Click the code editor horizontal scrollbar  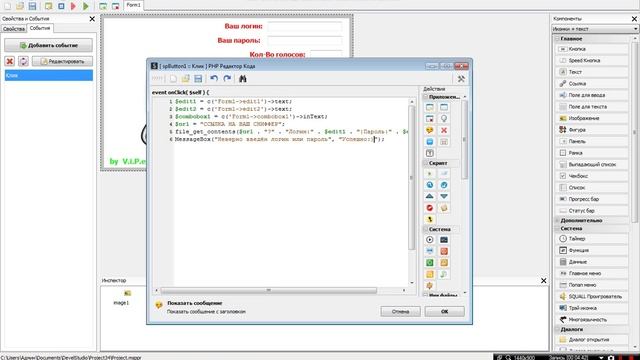[269, 290]
